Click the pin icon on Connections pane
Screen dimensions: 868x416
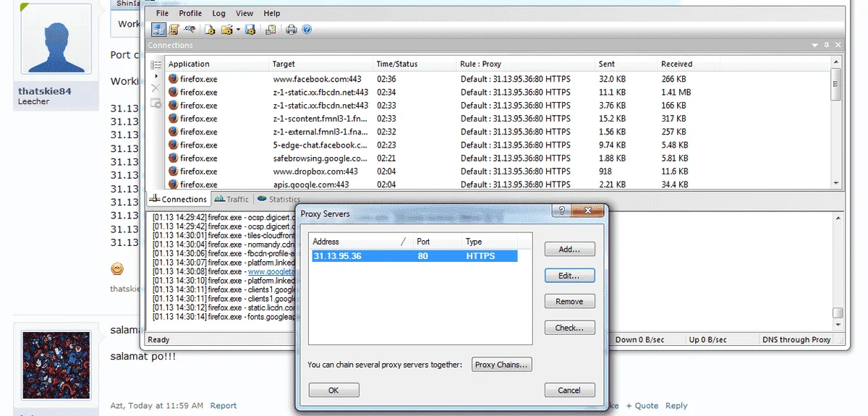pyautogui.click(x=827, y=46)
